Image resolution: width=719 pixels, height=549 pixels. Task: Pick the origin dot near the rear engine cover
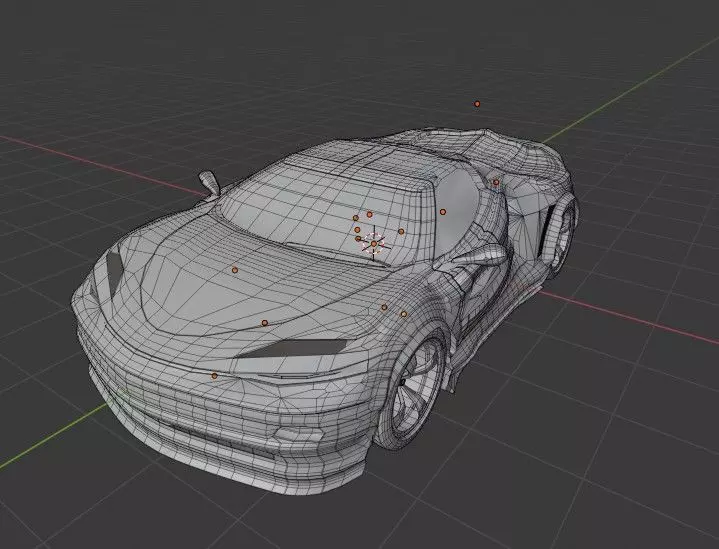[496, 183]
